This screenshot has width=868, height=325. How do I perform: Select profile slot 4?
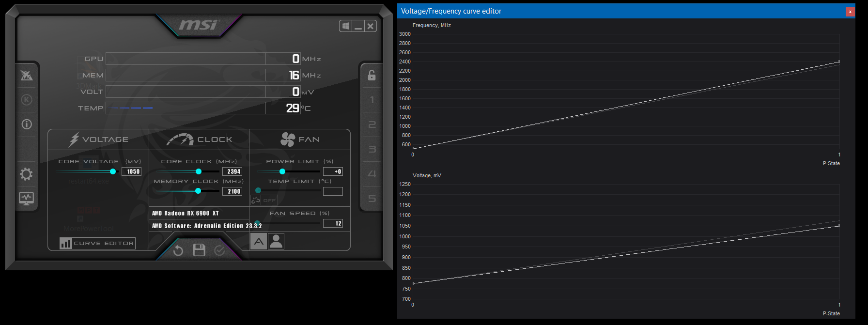(x=372, y=174)
